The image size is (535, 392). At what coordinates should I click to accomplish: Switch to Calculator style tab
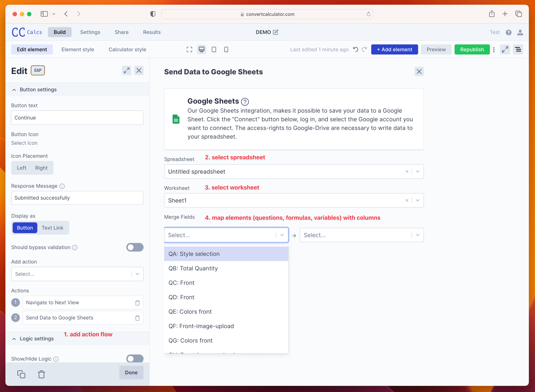tap(127, 49)
